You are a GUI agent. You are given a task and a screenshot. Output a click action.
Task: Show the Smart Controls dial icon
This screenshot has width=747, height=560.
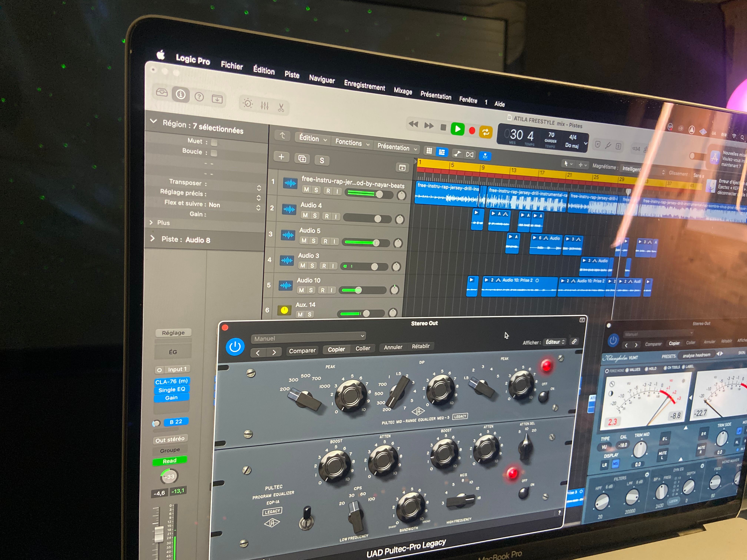248,103
